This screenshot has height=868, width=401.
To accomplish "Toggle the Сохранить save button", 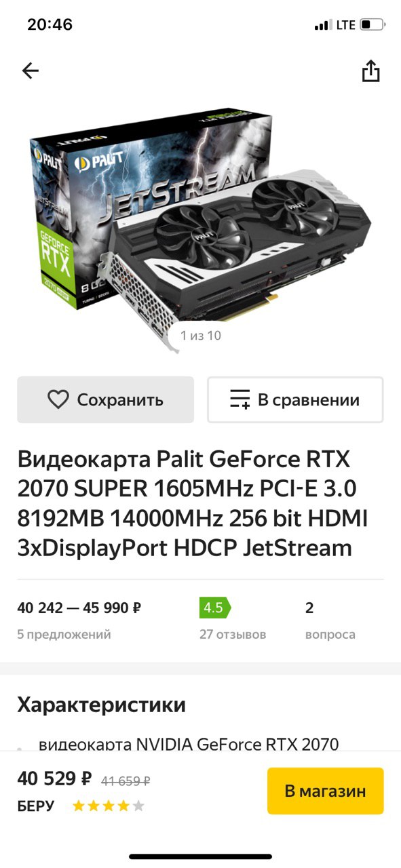I will point(105,399).
